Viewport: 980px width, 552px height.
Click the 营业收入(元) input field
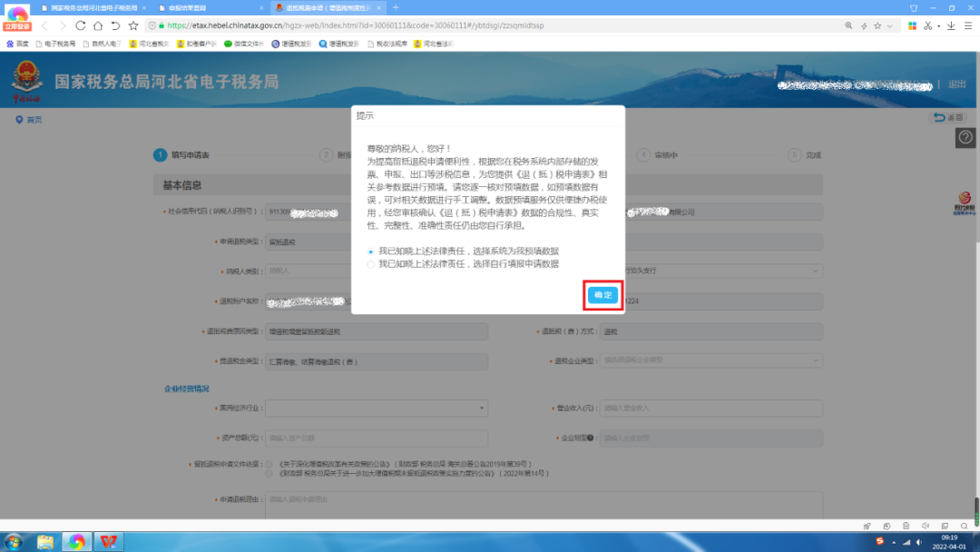click(710, 409)
